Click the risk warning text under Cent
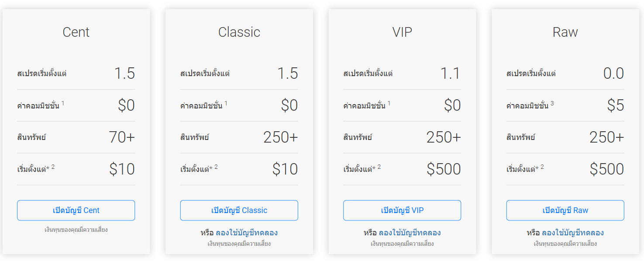The image size is (644, 269). click(x=76, y=228)
